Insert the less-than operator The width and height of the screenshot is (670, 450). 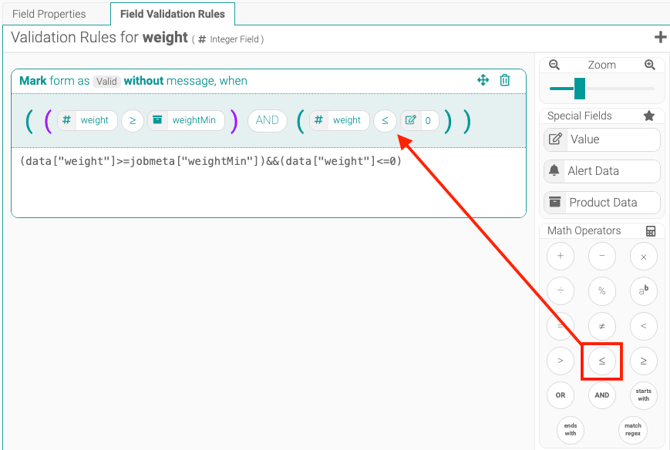(643, 326)
